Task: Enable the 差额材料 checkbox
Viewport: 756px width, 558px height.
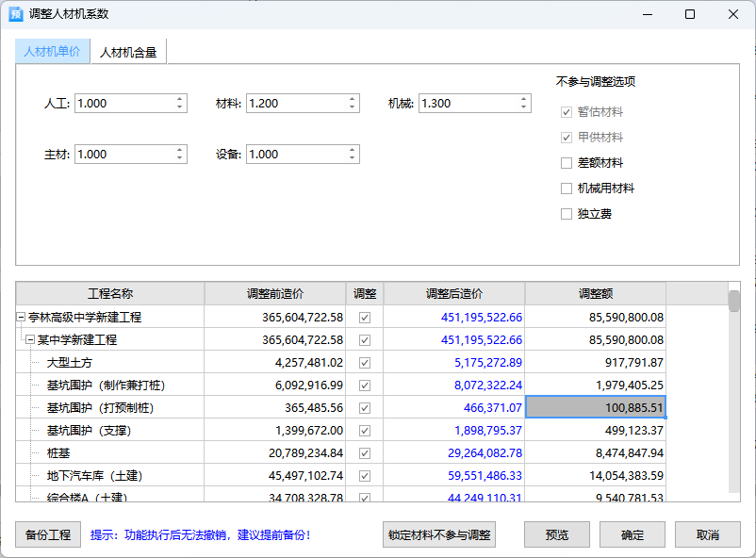Action: pyautogui.click(x=567, y=163)
